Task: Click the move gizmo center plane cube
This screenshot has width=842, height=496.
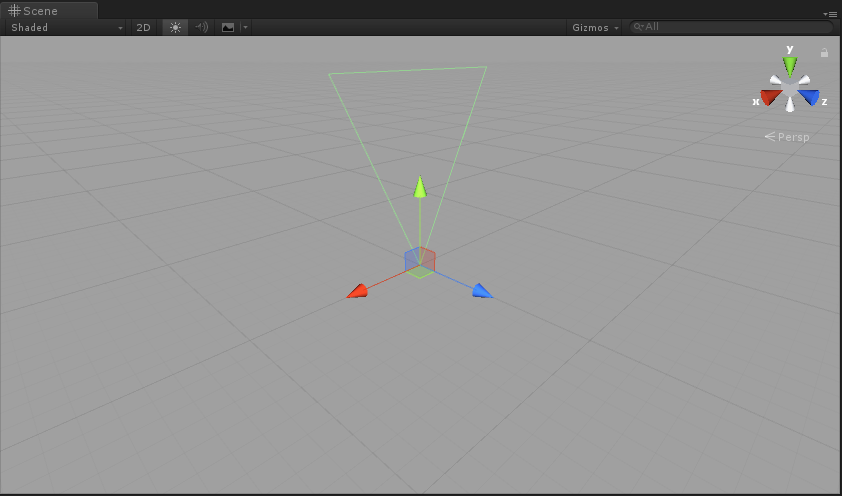Action: click(420, 262)
